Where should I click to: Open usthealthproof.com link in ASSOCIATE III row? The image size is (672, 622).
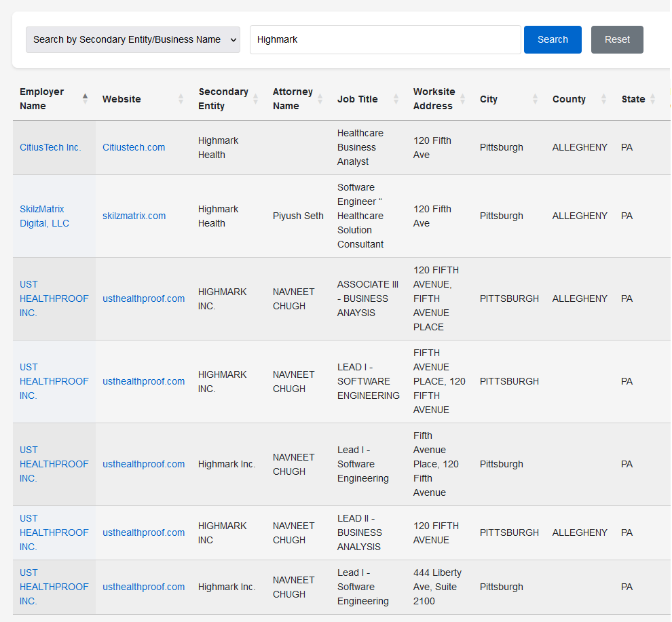click(x=144, y=298)
